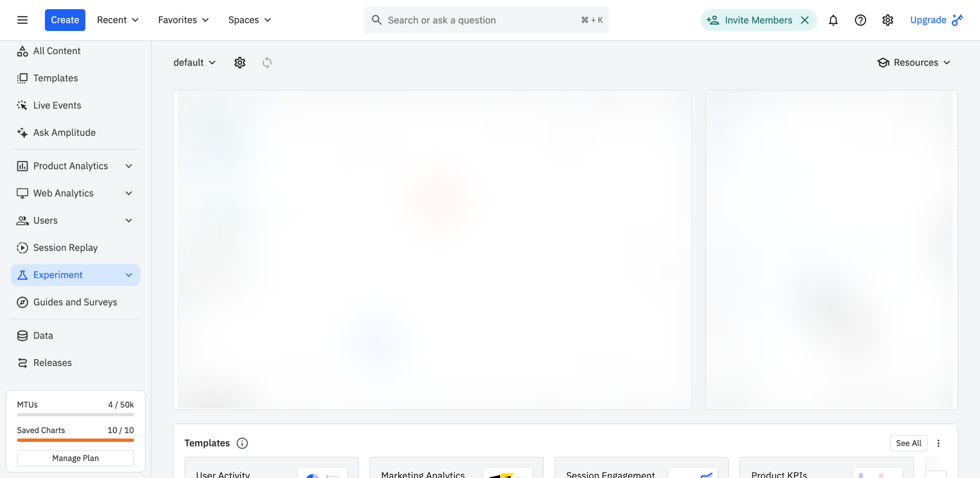This screenshot has height=478, width=980.
Task: Open the help question mark icon
Action: click(x=860, y=20)
